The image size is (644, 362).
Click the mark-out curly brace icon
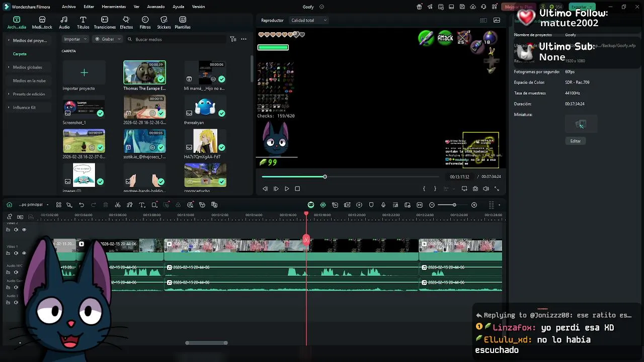coord(435,189)
